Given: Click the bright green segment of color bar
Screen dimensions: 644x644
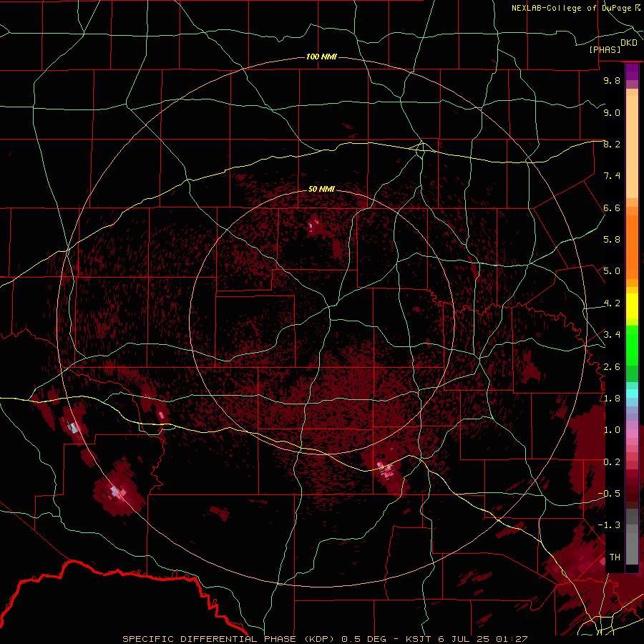Looking at the screenshot, I should [632, 346].
